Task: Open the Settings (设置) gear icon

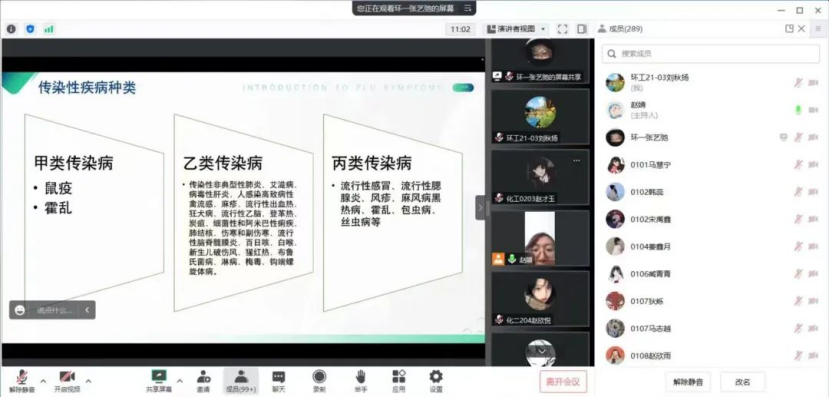Action: click(436, 377)
